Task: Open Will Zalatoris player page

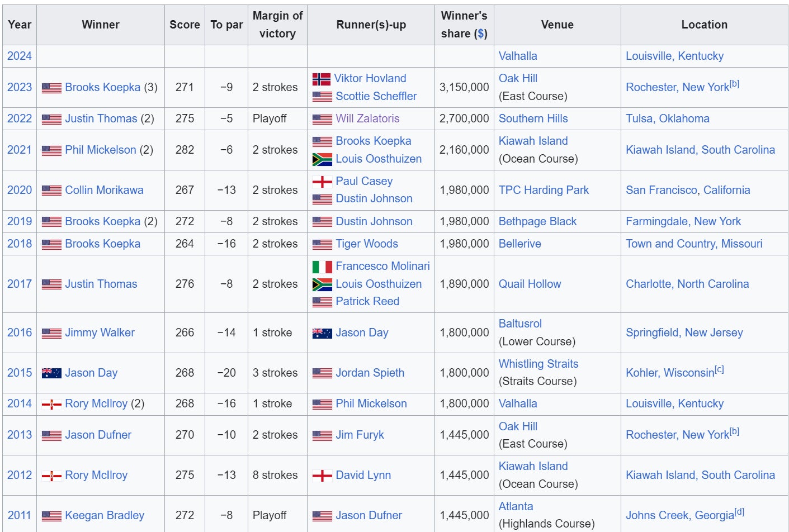Action: (367, 118)
